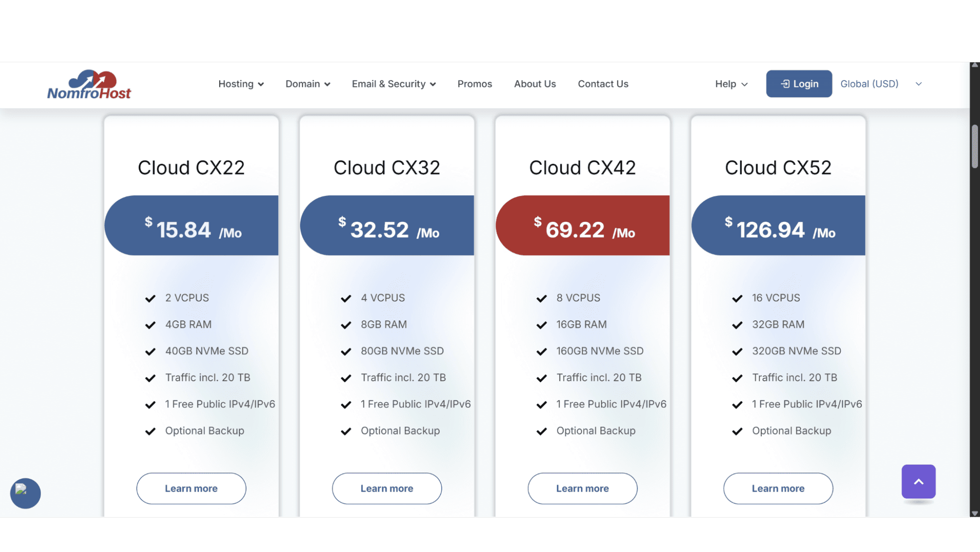Image resolution: width=980 pixels, height=552 pixels.
Task: Click the 80GB NVMe SSD feature text
Action: [x=402, y=351]
